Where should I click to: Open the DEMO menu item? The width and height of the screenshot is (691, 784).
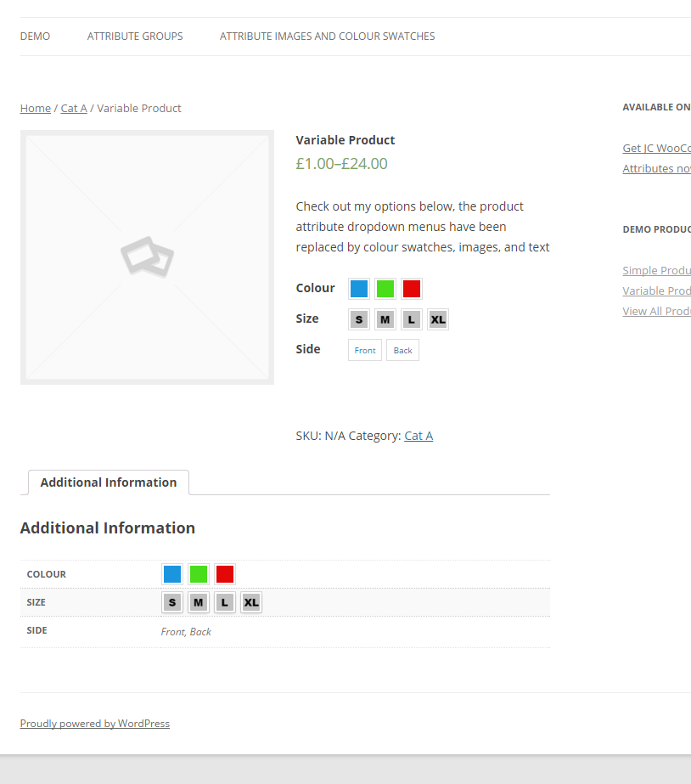[x=35, y=37]
